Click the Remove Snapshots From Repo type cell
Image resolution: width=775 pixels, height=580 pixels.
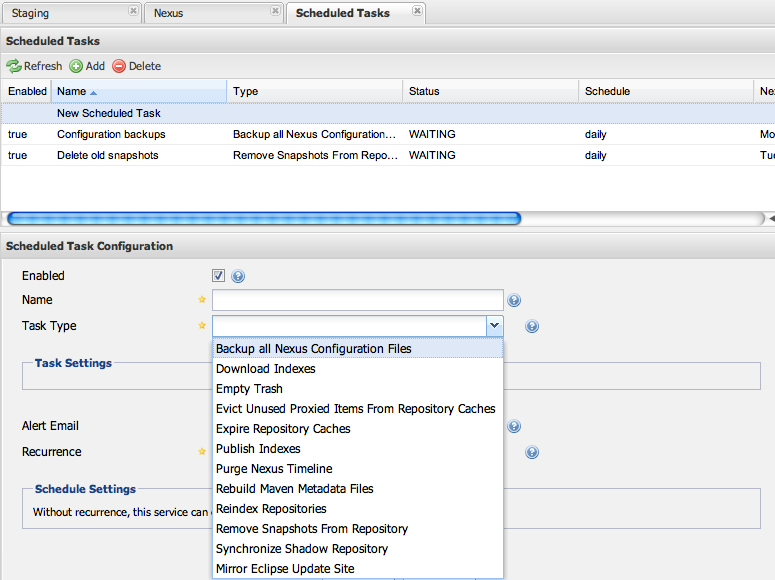coord(315,155)
